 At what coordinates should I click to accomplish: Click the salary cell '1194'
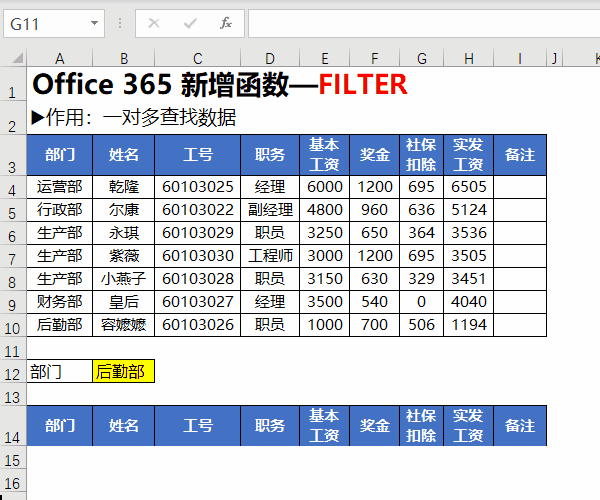469,325
